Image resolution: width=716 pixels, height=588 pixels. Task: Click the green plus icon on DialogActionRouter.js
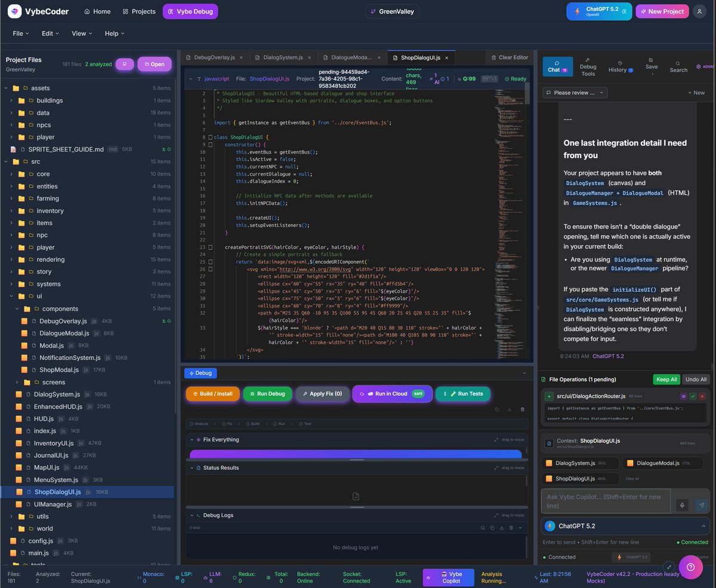pos(549,396)
